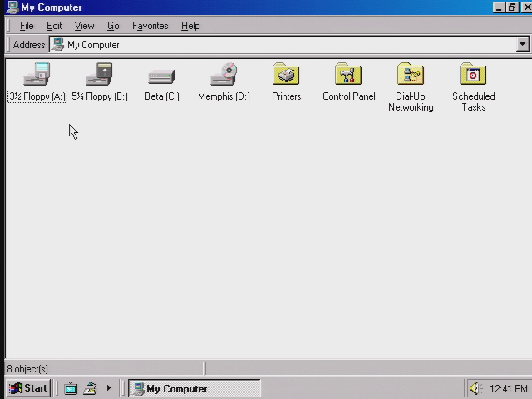
Task: Click the speaker volume tray icon
Action: pyautogui.click(x=475, y=388)
